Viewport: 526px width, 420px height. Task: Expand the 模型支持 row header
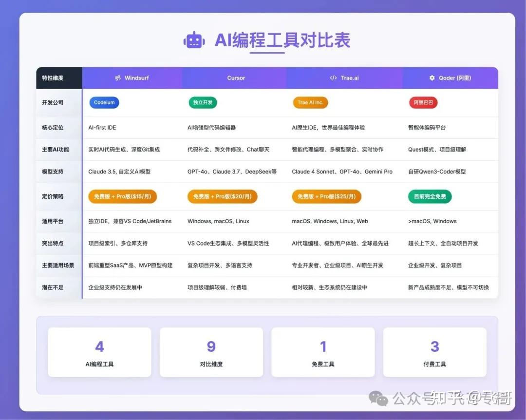[53, 172]
